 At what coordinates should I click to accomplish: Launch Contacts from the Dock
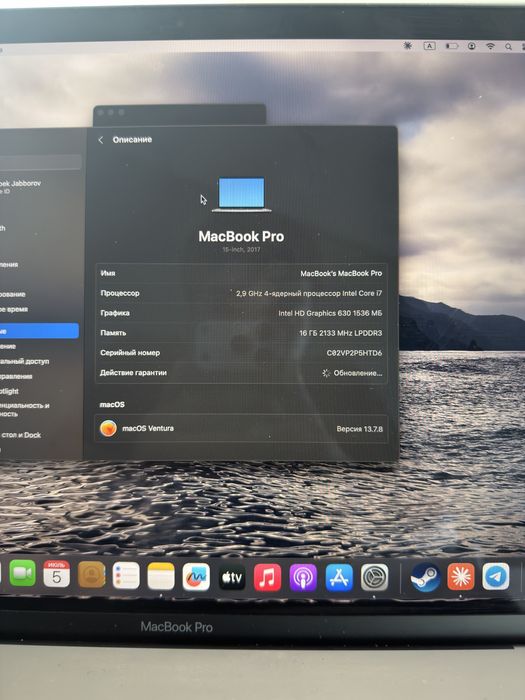click(x=92, y=575)
